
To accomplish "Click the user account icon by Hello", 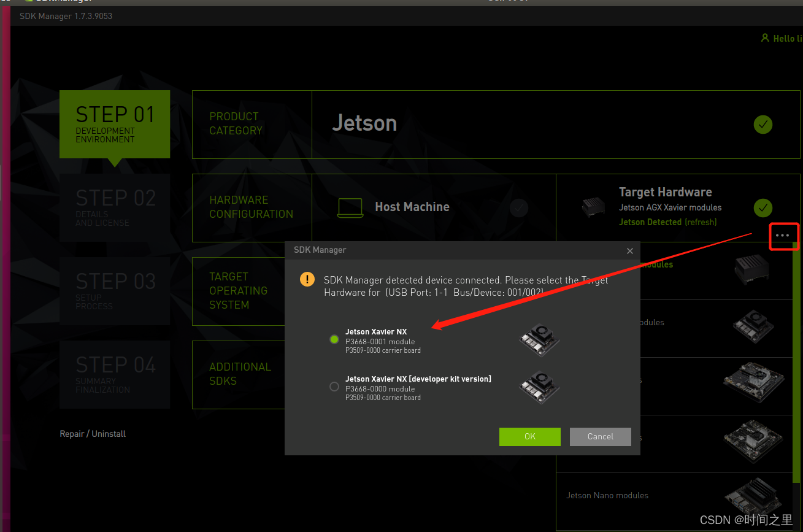I will (x=764, y=38).
